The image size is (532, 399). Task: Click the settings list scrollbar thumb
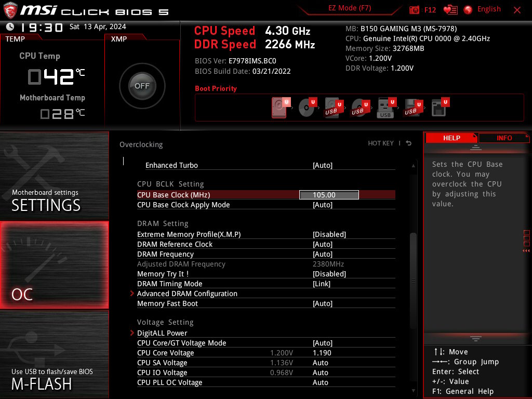pos(413,281)
